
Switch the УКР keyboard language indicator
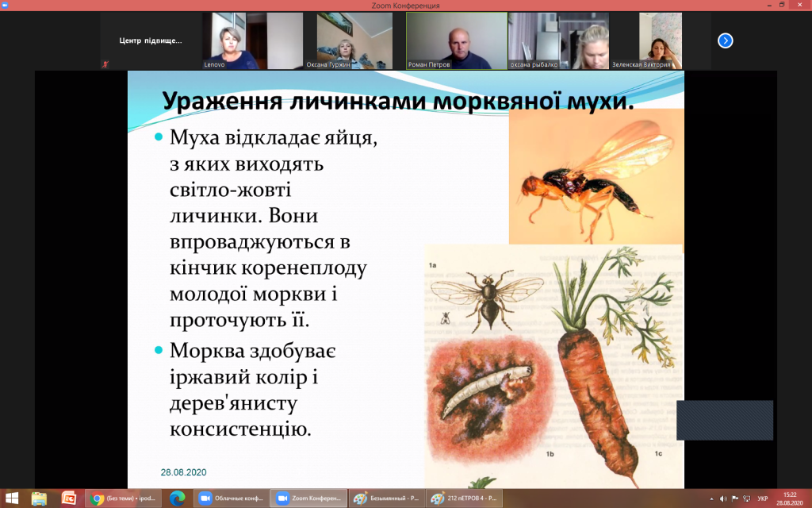click(762, 498)
